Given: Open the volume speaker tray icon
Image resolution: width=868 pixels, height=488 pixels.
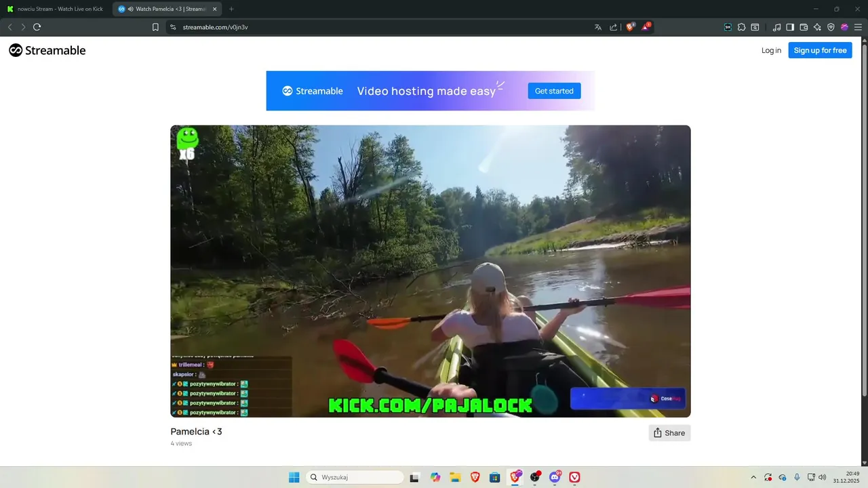Looking at the screenshot, I should [823, 477].
